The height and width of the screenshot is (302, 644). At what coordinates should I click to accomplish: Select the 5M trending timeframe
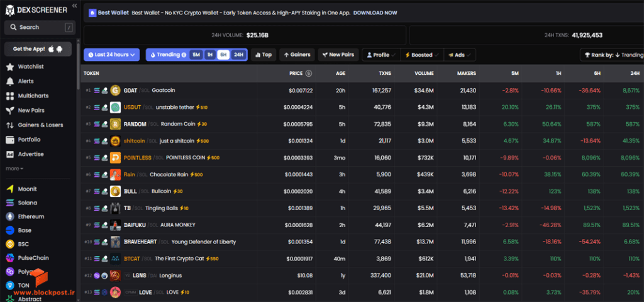[196, 55]
